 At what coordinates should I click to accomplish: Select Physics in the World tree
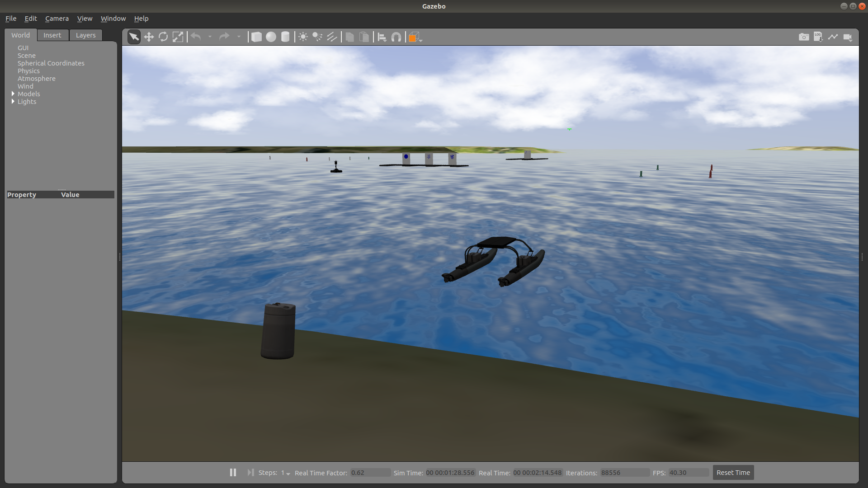pyautogui.click(x=28, y=71)
